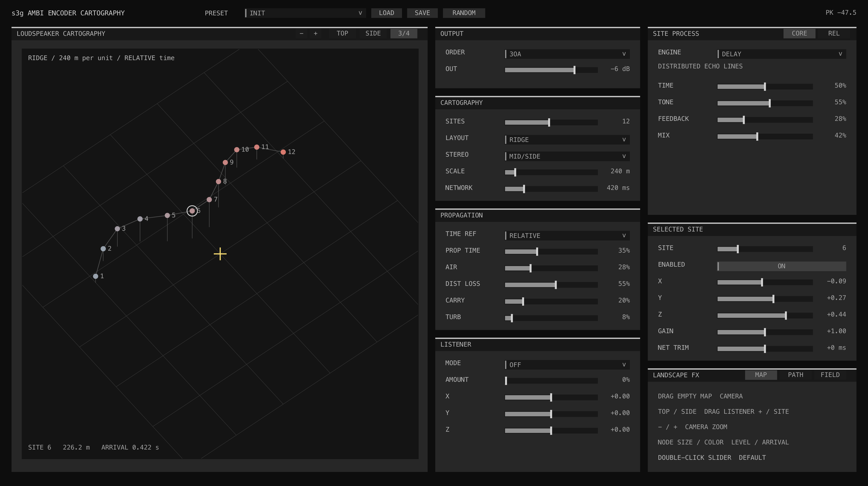Switch map to 3/4 view

click(404, 33)
